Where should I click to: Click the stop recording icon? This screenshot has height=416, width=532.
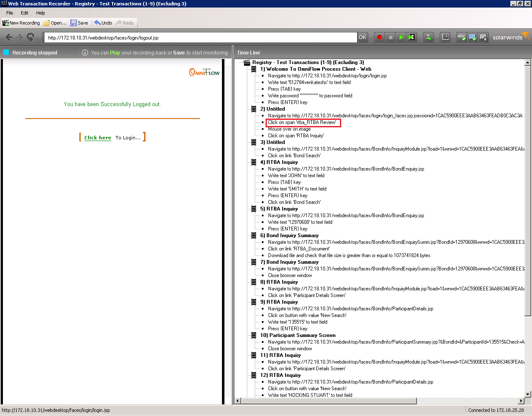coord(390,37)
